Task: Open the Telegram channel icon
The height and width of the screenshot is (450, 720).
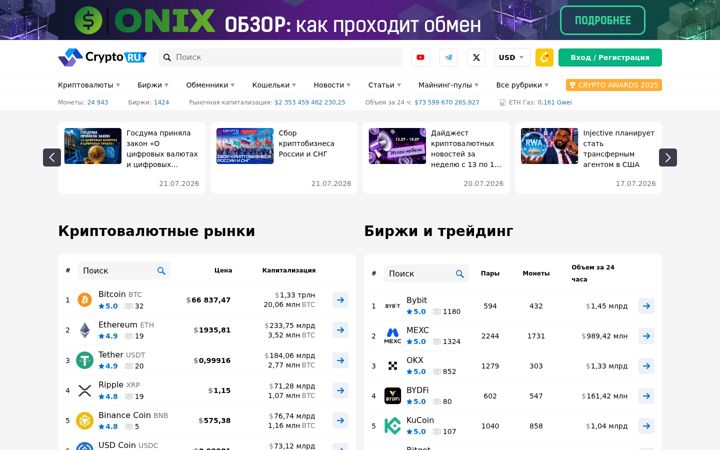Action: (x=448, y=57)
